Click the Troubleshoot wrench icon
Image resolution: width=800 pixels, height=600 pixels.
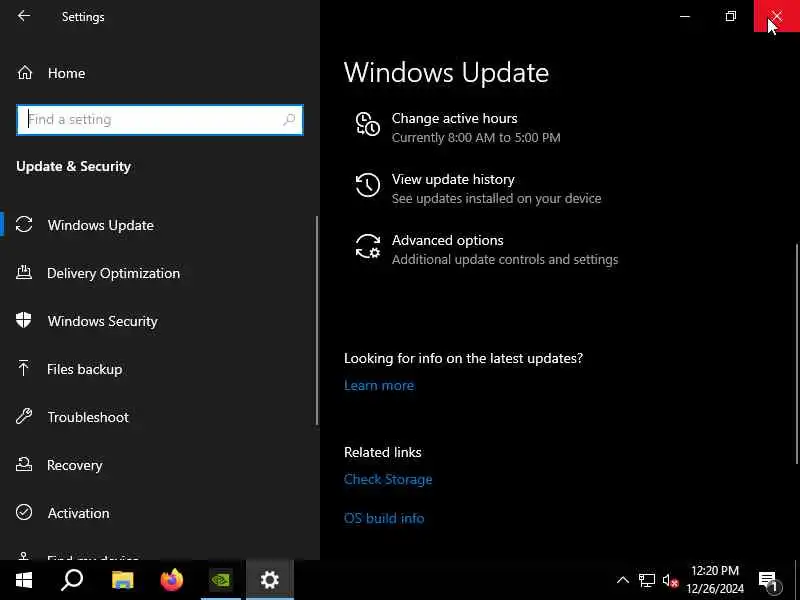(x=24, y=416)
